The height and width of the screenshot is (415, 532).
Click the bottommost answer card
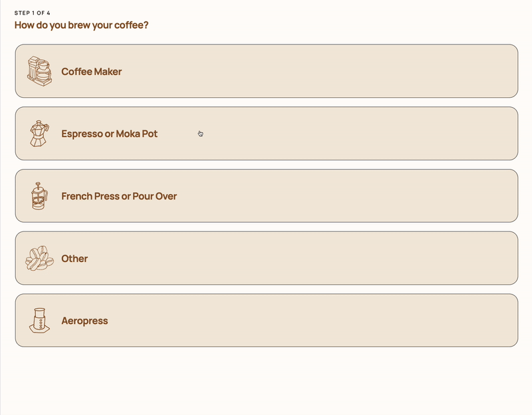click(266, 320)
